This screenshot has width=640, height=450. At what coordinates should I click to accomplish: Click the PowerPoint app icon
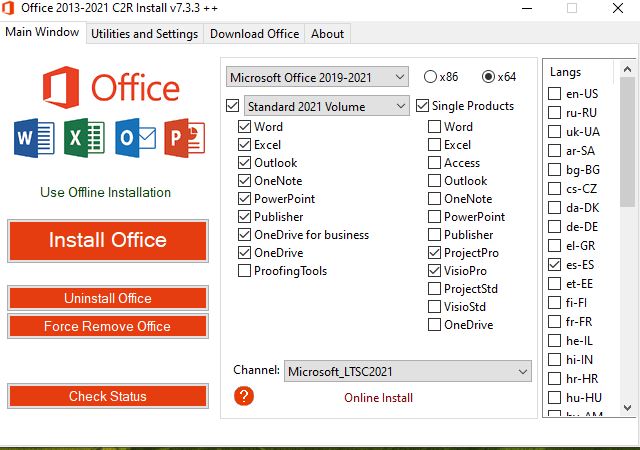coord(185,138)
